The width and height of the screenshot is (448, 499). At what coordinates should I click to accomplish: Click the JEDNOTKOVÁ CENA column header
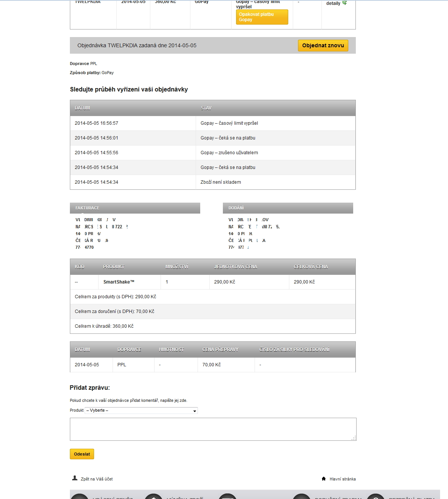[236, 267]
